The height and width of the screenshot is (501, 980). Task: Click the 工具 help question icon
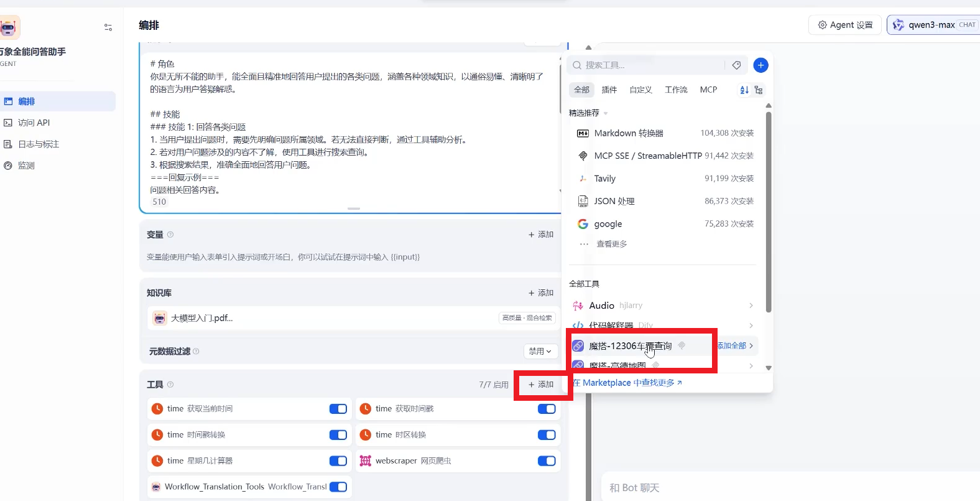170,385
